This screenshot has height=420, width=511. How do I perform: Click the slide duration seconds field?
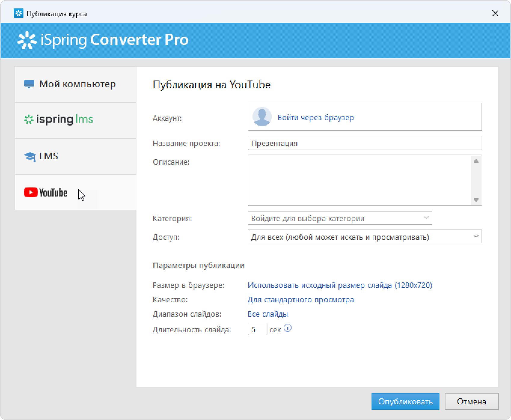(257, 329)
